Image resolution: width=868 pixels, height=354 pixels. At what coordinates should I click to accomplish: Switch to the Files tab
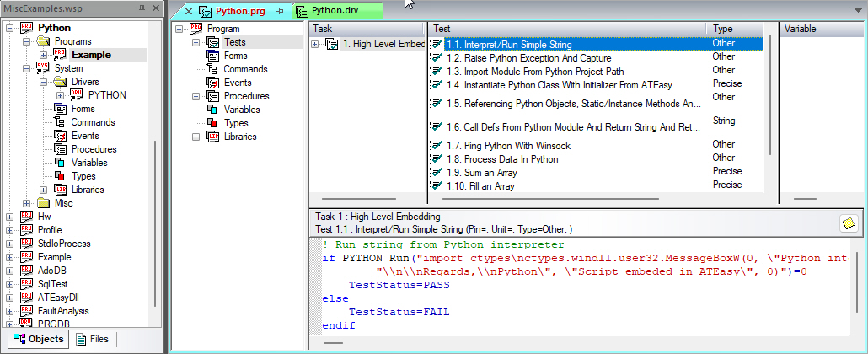93,339
